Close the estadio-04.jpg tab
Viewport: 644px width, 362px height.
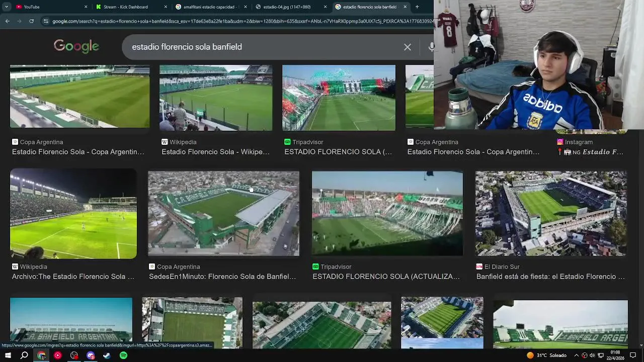(325, 7)
